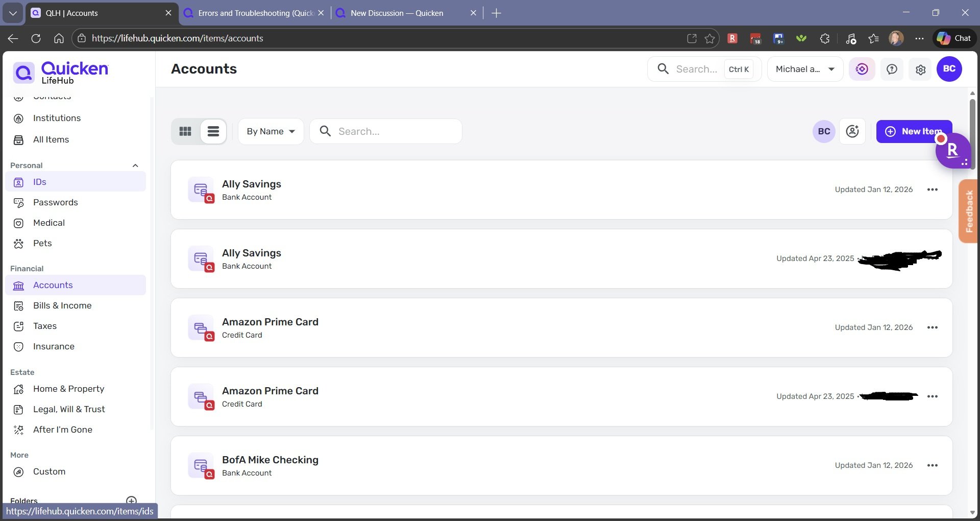Viewport: 980px width, 521px height.
Task: Open the Pets section
Action: [76, 243]
